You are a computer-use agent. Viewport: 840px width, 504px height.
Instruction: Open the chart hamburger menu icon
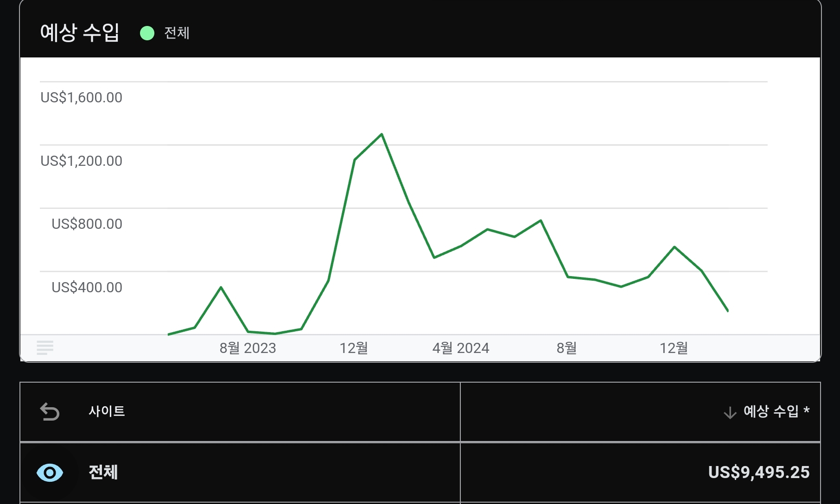(45, 347)
